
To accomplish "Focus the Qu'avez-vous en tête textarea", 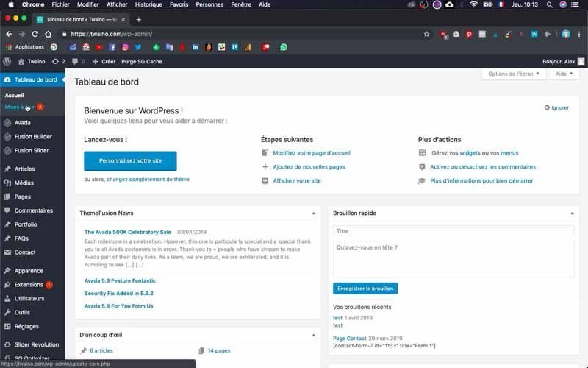I will pos(453,259).
